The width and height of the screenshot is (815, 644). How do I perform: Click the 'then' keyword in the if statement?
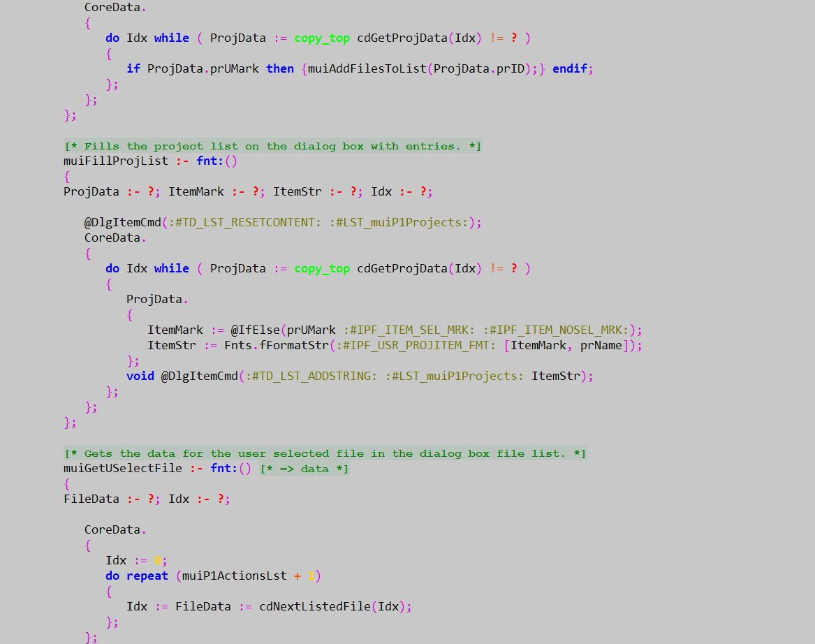pyautogui.click(x=280, y=68)
